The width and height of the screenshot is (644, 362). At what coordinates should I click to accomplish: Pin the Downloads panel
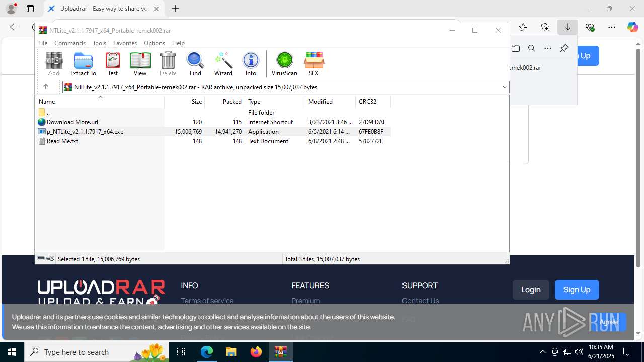click(564, 48)
